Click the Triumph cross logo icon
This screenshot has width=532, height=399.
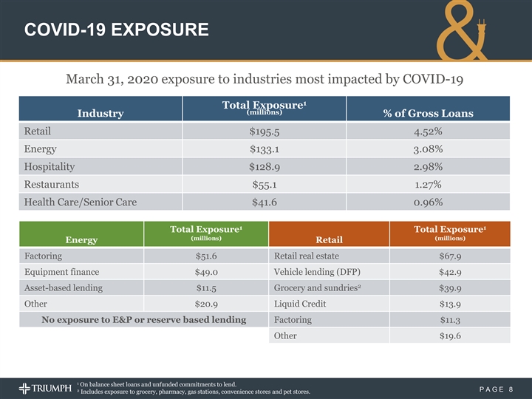(25, 387)
